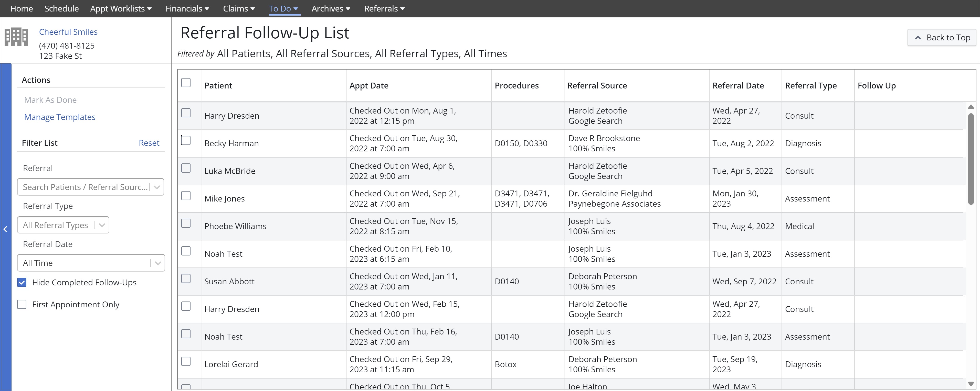Image resolution: width=980 pixels, height=391 pixels.
Task: Enable First Appointment Only filter
Action: point(22,304)
